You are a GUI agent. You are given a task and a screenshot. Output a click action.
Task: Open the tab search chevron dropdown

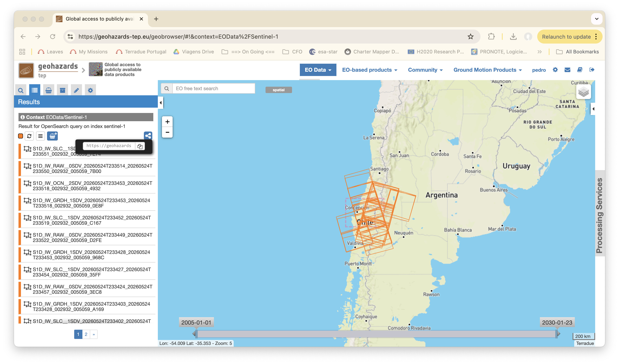point(597,19)
